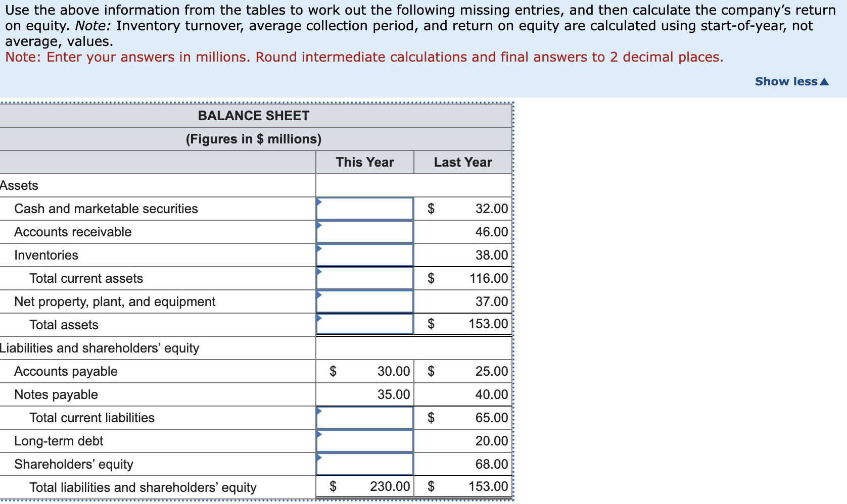Viewport: 847px width, 504px height.
Task: Click the blue triangle beside Total assets field
Action: (320, 318)
